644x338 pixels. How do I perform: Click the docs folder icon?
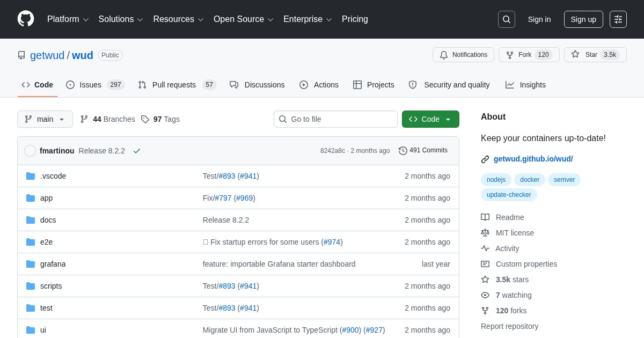[x=31, y=220]
